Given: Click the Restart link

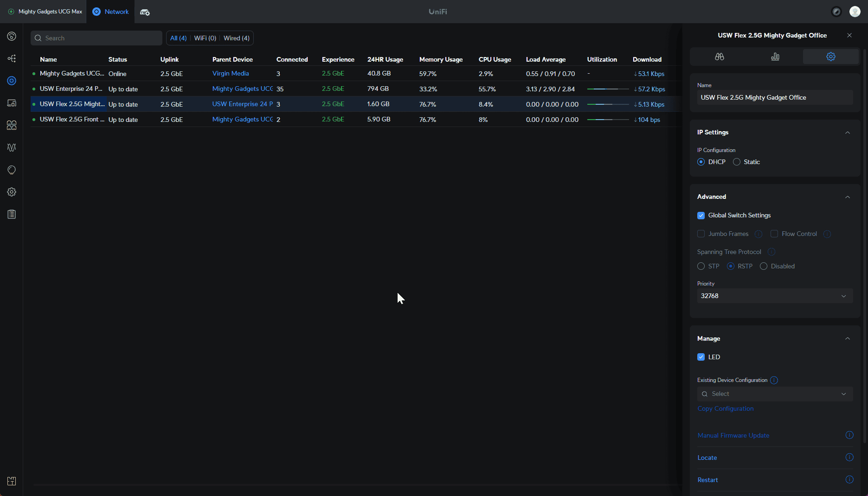Looking at the screenshot, I should click(x=707, y=480).
